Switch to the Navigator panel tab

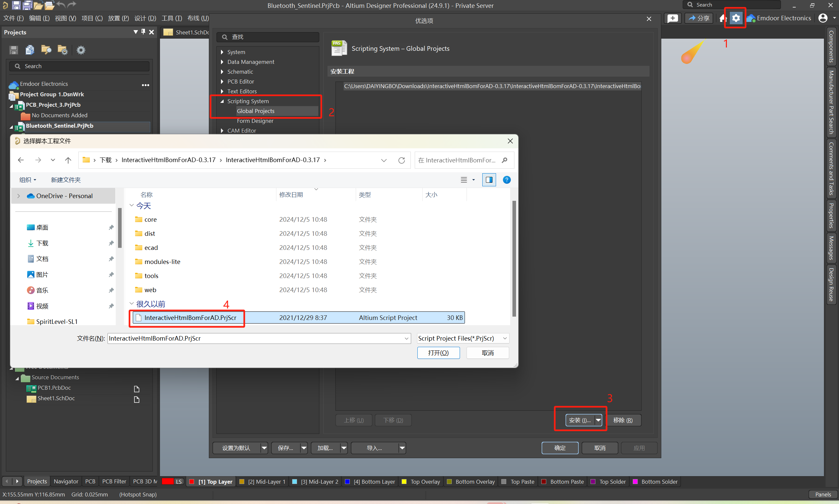66,481
